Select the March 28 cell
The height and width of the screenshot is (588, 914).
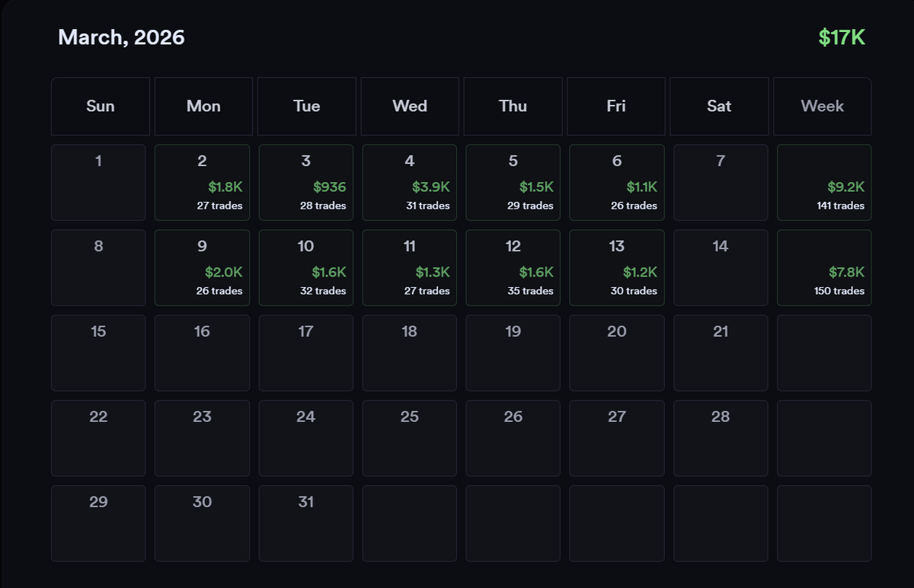coord(720,439)
